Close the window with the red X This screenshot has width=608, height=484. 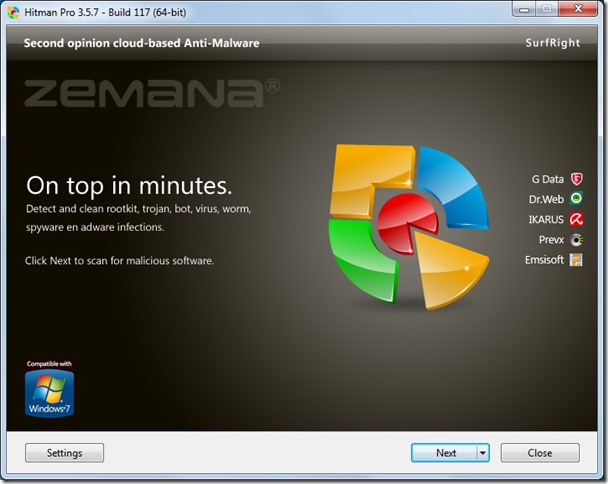(x=578, y=9)
